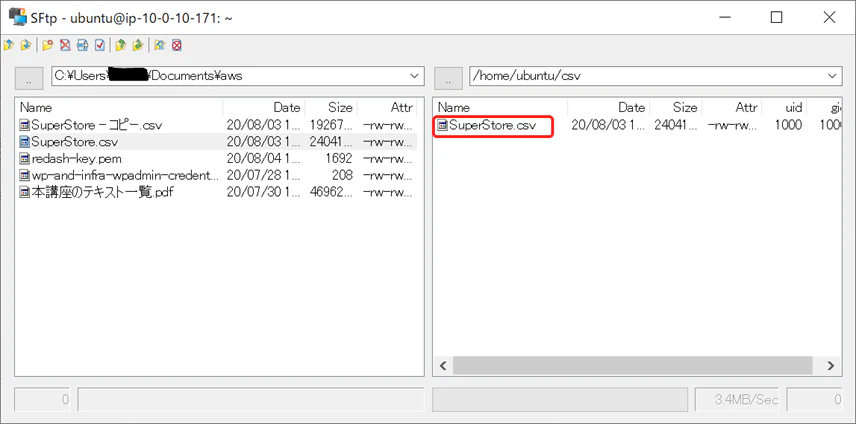Click the '3.4MB/Sec' transfer speed status field
856x424 pixels.
739,399
